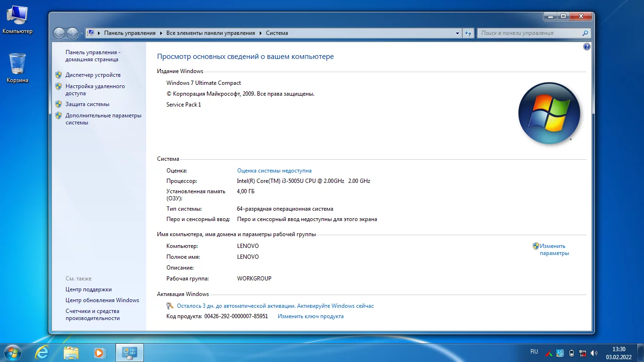This screenshot has width=644, height=362.
Task: Expand the arrow before "Все элементы панели управления"
Action: point(161,33)
